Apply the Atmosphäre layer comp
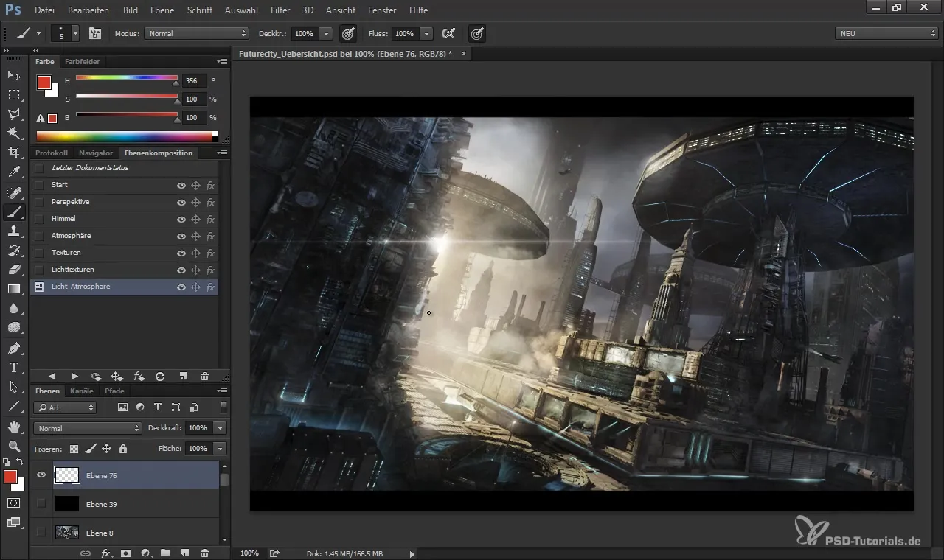 (39, 236)
